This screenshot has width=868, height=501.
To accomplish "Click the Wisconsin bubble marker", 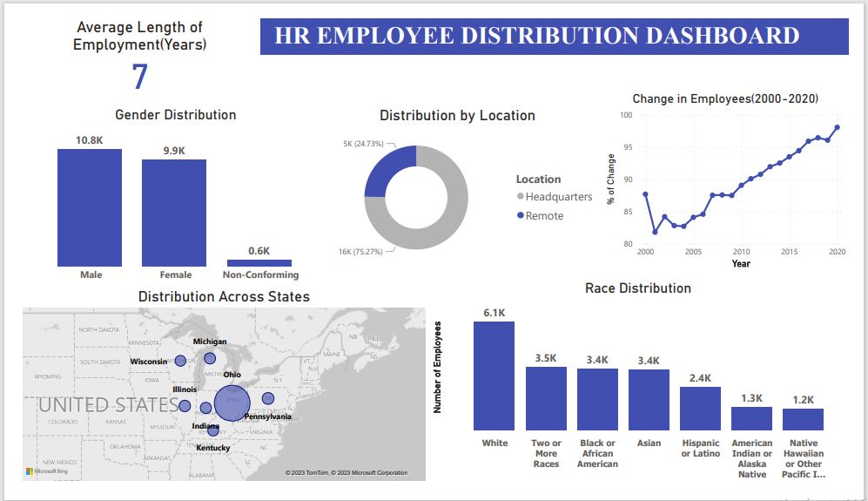I will 180,361.
